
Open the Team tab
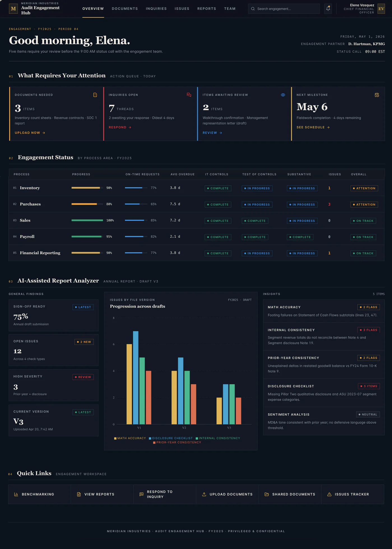tap(230, 9)
